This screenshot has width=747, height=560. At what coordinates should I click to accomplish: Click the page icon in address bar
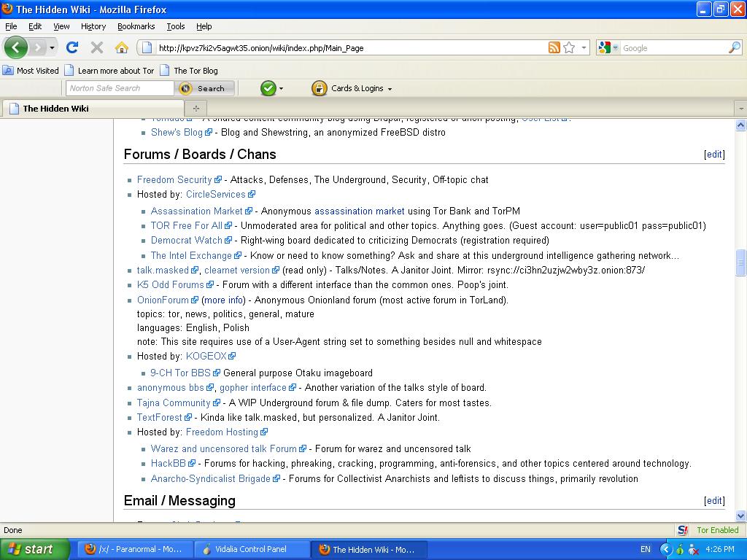click(147, 47)
